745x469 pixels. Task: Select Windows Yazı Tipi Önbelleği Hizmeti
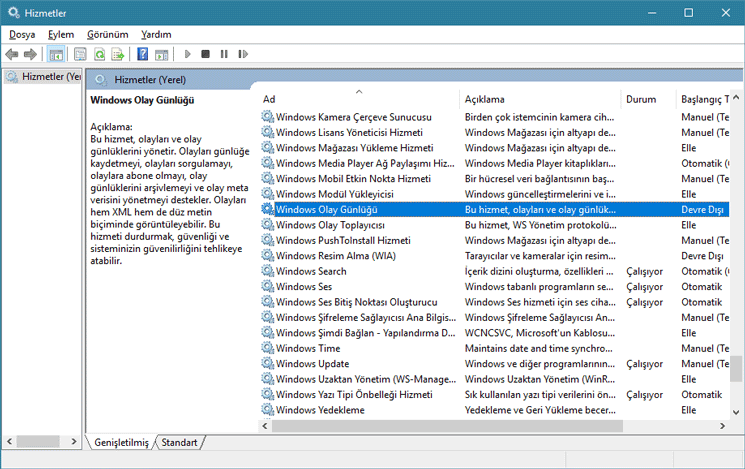pos(354,394)
